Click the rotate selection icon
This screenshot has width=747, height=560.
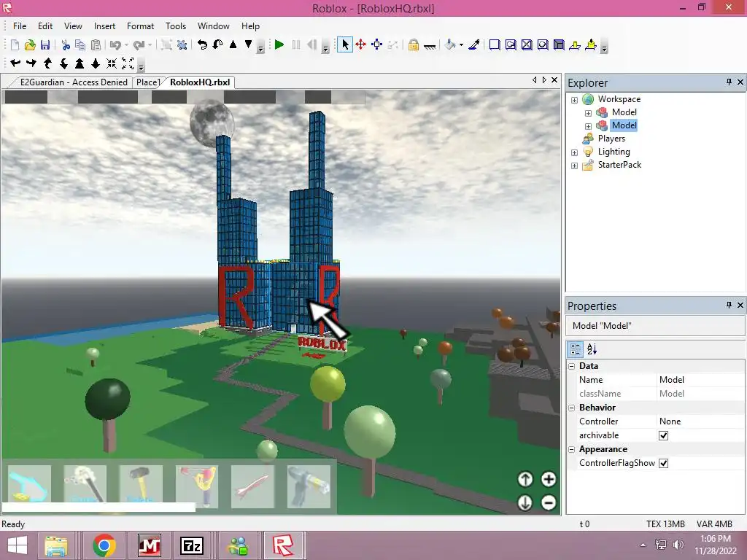click(202, 44)
